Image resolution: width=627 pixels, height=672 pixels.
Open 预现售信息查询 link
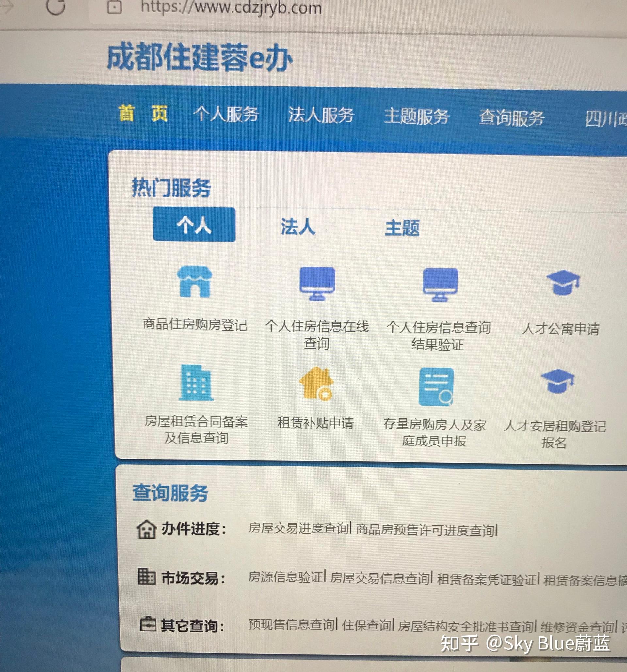(x=292, y=624)
